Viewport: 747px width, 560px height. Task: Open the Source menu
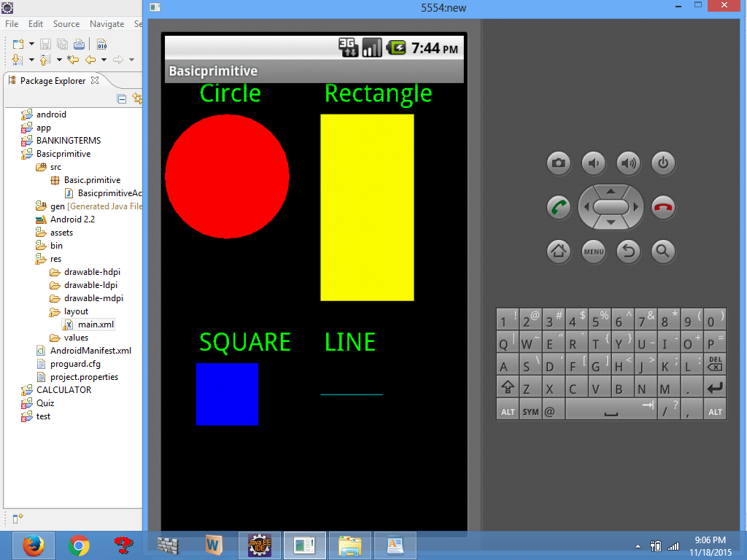[66, 23]
